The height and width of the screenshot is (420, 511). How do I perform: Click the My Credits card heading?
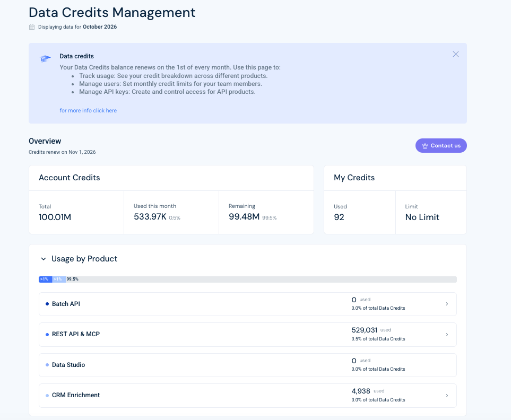click(x=354, y=178)
